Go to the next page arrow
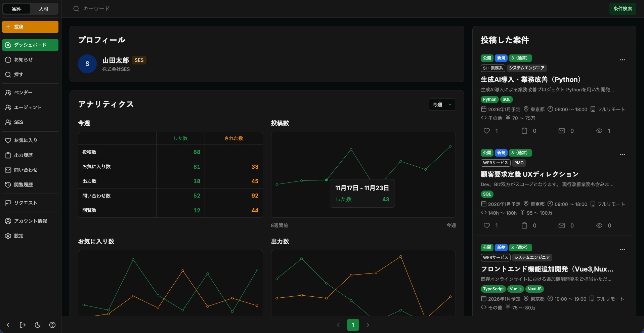 pos(368,325)
